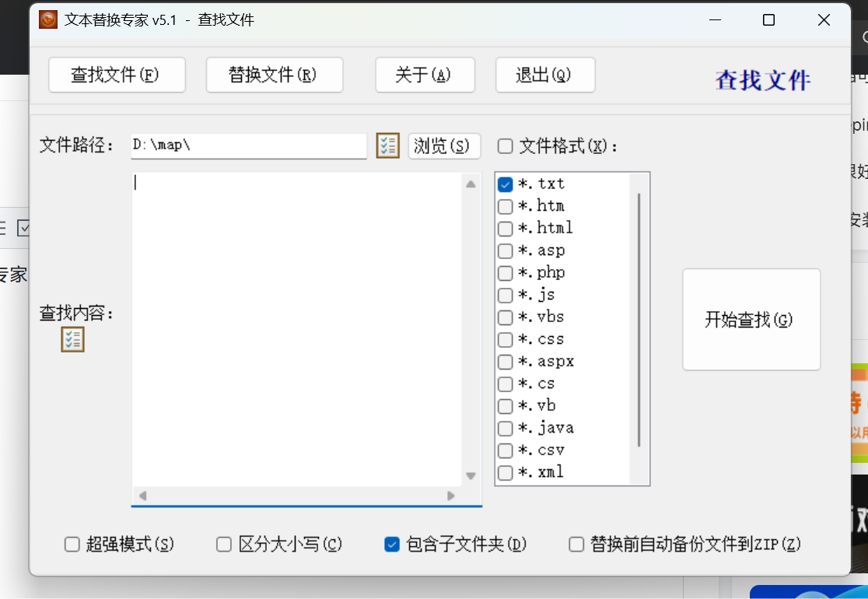The height and width of the screenshot is (599, 868).
Task: Click the left scroll arrow under search box
Action: click(143, 496)
